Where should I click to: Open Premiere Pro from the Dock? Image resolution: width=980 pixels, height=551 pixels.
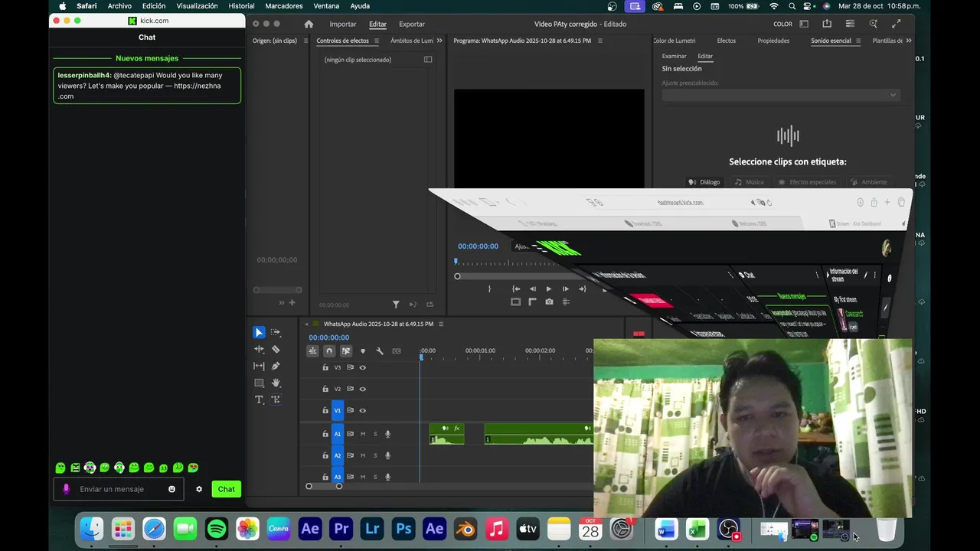click(341, 528)
